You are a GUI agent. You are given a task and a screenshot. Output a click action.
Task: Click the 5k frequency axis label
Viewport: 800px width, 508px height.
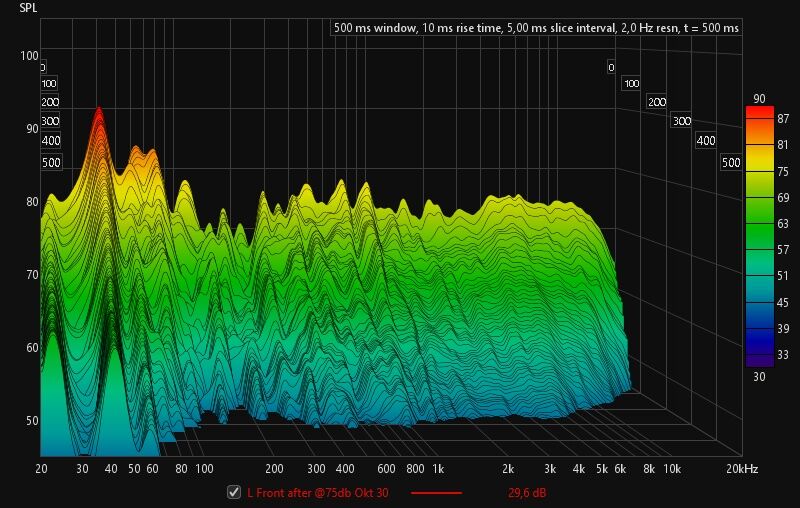pos(602,469)
